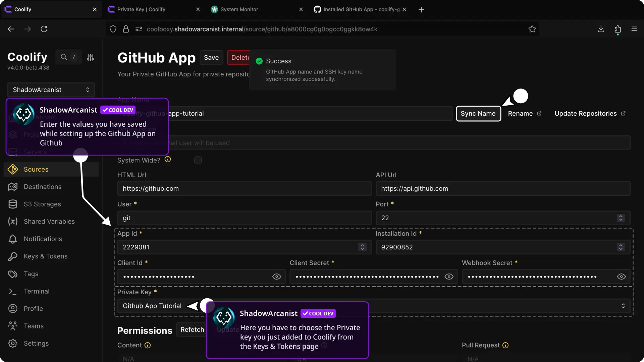Open Destinations from the sidebar icon
This screenshot has width=644, height=362.
[x=13, y=187]
